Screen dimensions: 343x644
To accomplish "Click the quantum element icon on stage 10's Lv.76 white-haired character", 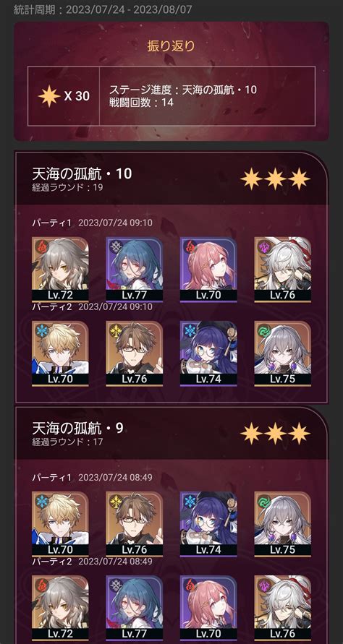I will pyautogui.click(x=263, y=246).
